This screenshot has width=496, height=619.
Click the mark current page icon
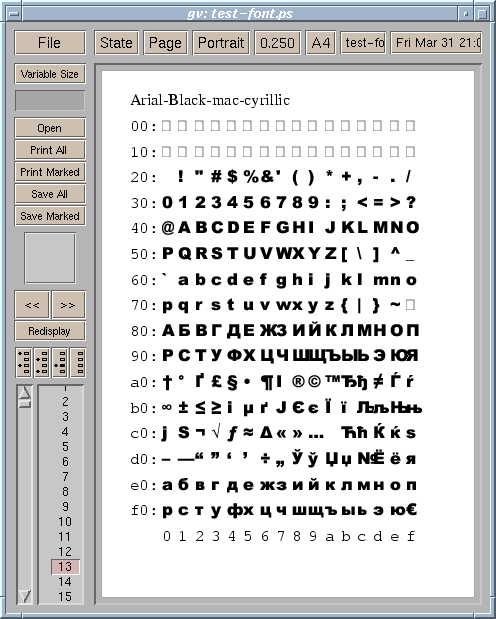[60, 362]
